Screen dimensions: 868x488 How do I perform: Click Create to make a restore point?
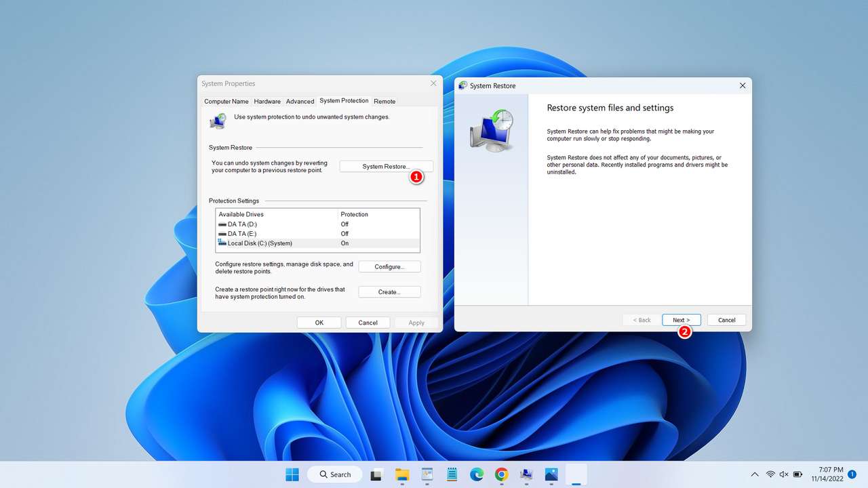click(x=389, y=291)
